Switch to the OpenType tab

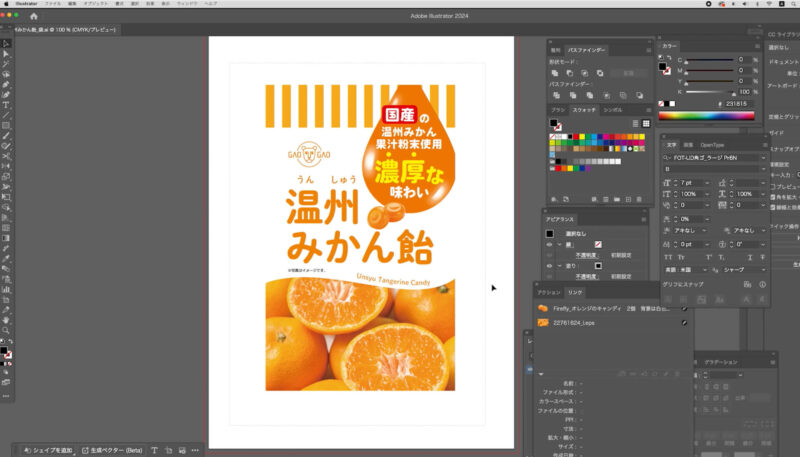(712, 145)
